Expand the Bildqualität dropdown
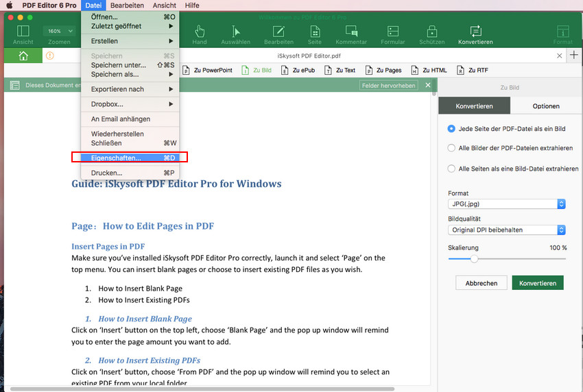583x392 pixels. 506,230
